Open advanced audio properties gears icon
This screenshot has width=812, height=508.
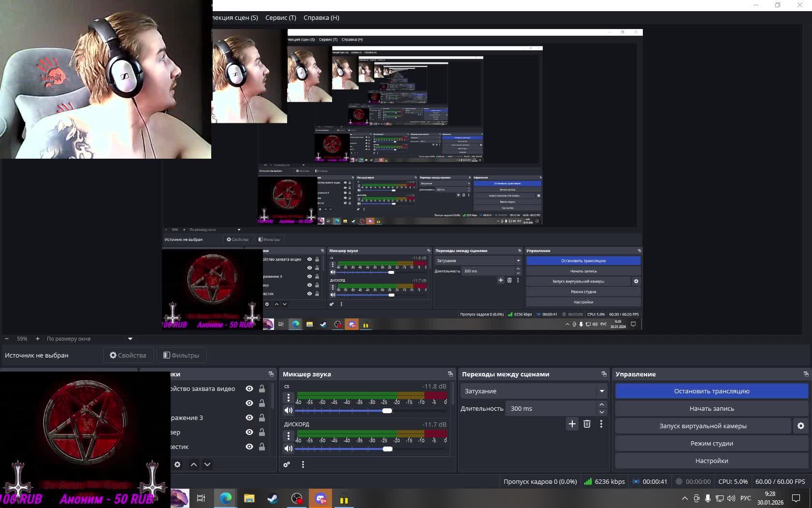tap(287, 464)
